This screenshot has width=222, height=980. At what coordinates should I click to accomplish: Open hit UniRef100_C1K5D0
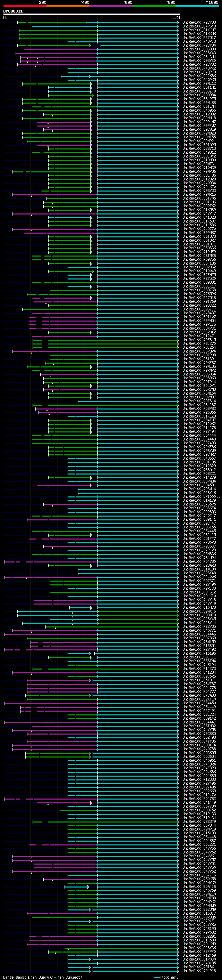pyautogui.click(x=199, y=940)
